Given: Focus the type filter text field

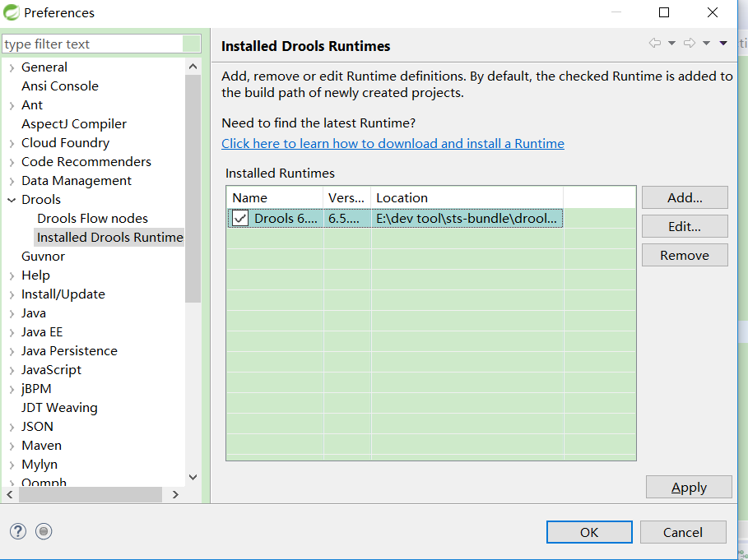Looking at the screenshot, I should (x=92, y=44).
